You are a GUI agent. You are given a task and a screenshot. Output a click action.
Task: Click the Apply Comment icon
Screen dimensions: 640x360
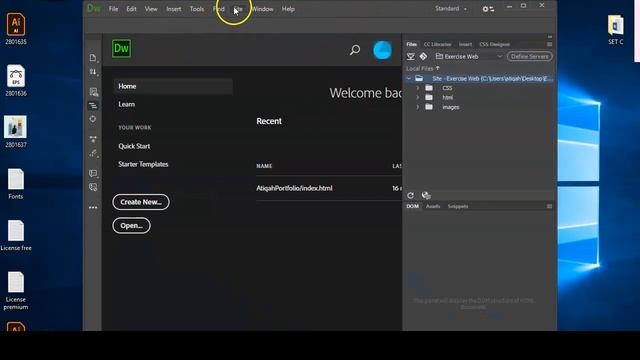93,173
